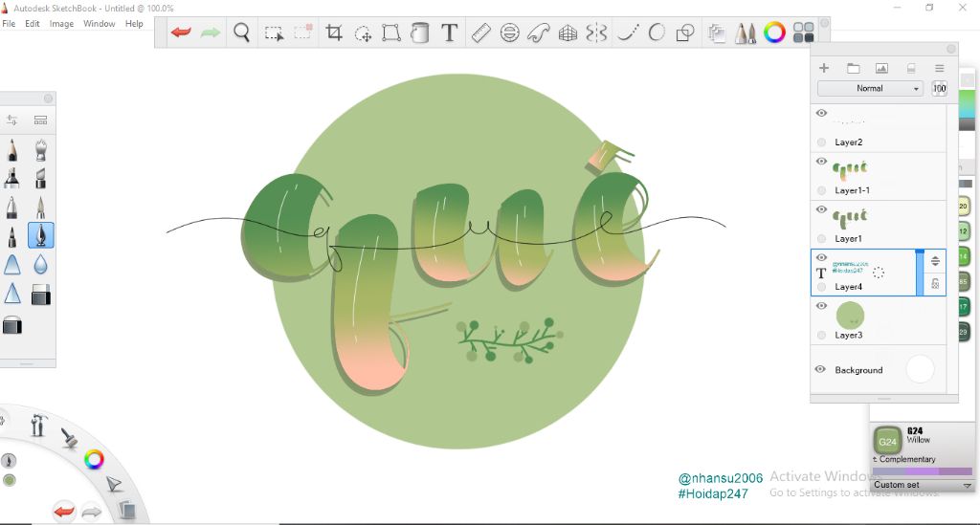The image size is (980, 525).
Task: Click Complementary in Copic panel
Action: pyautogui.click(x=907, y=459)
